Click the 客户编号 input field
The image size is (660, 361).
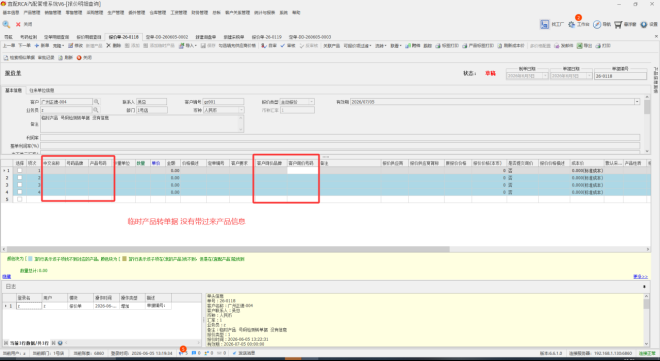[223, 102]
